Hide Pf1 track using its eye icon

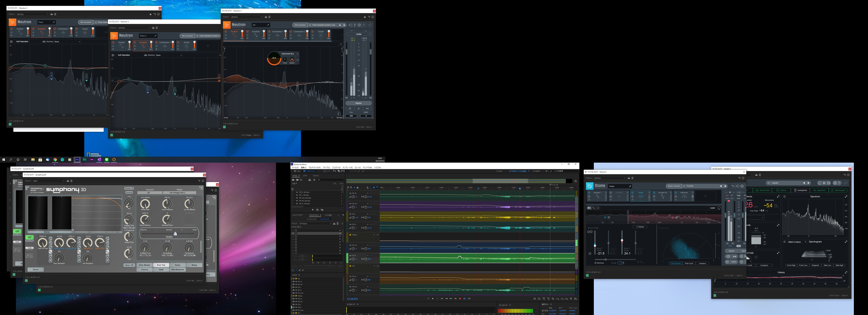coord(293,279)
